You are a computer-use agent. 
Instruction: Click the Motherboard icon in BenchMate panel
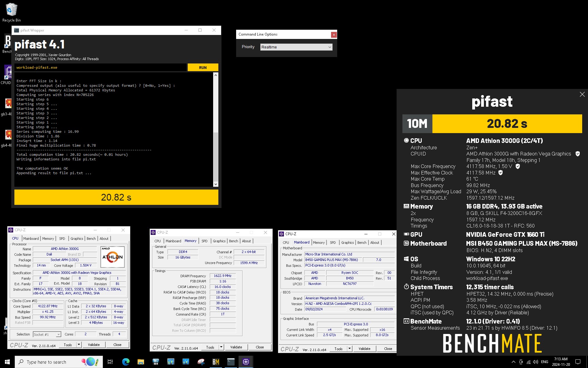[x=406, y=243]
